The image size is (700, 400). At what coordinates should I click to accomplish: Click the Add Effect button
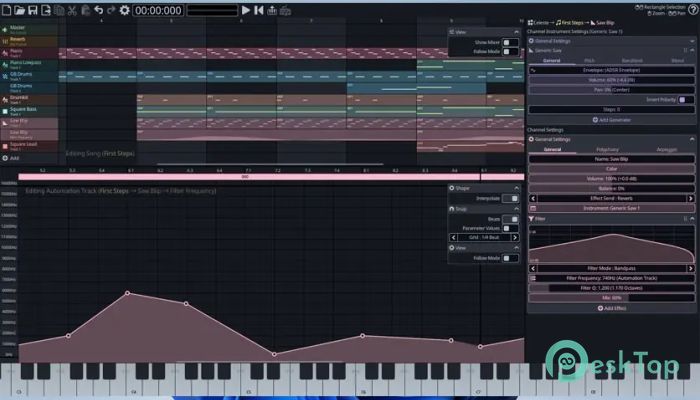612,308
